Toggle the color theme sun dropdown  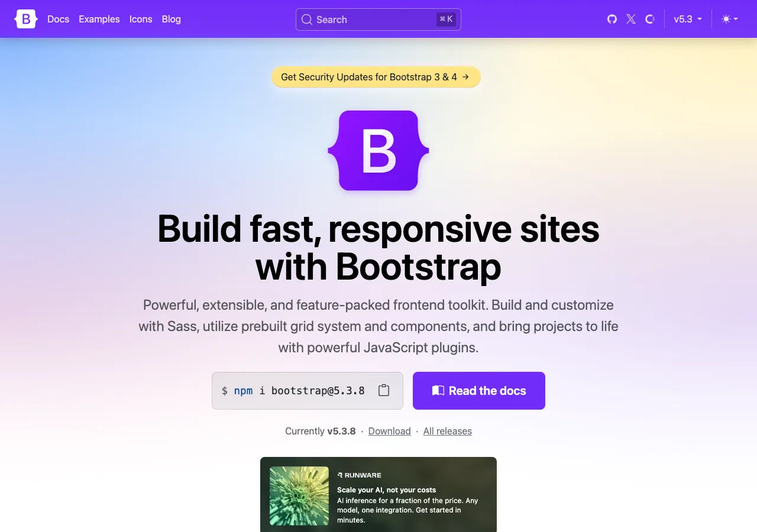730,19
